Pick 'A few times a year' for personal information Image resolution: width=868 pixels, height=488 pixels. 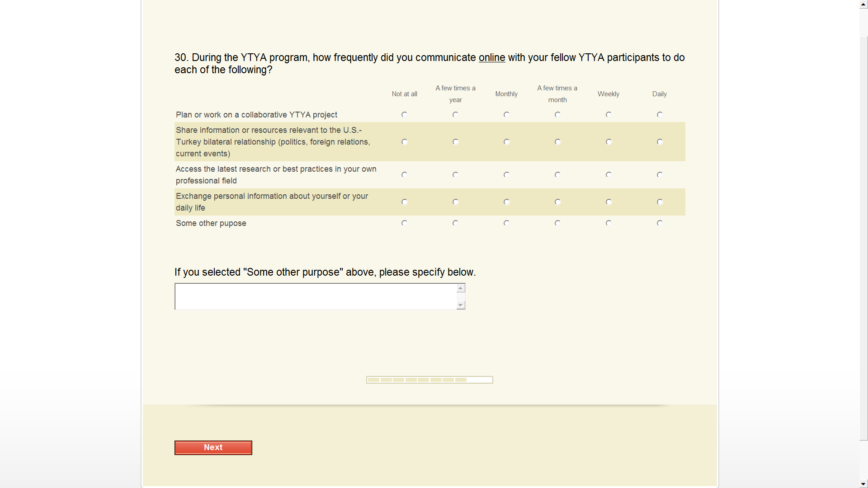(455, 202)
